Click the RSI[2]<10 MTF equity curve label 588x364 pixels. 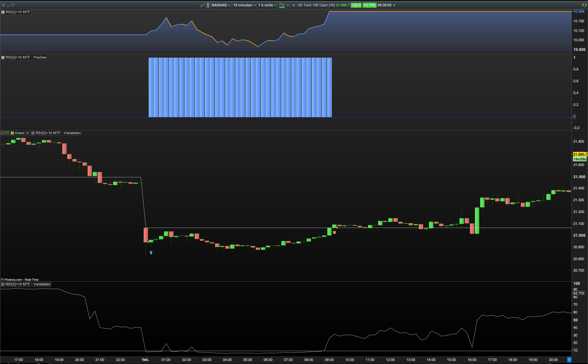pyautogui.click(x=18, y=12)
